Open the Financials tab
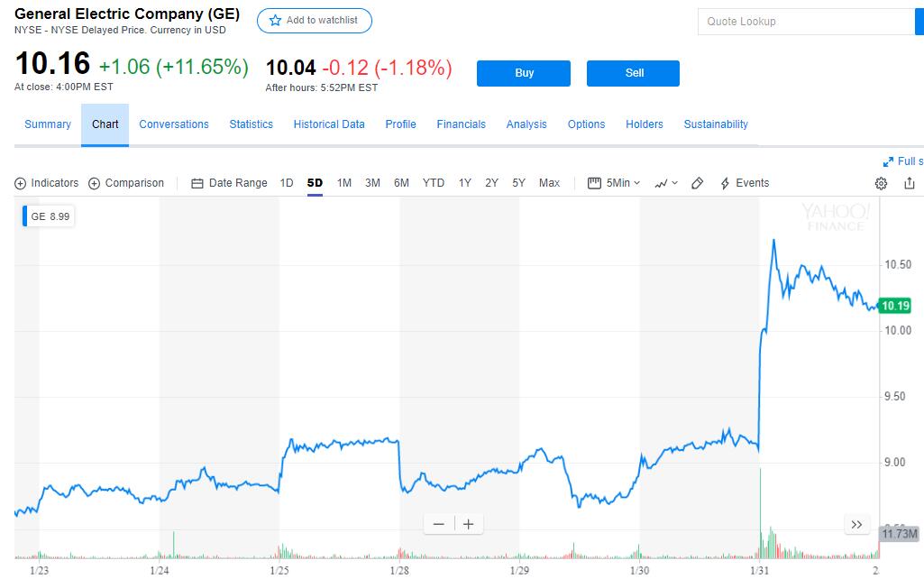The width and height of the screenshot is (924, 588). point(461,124)
